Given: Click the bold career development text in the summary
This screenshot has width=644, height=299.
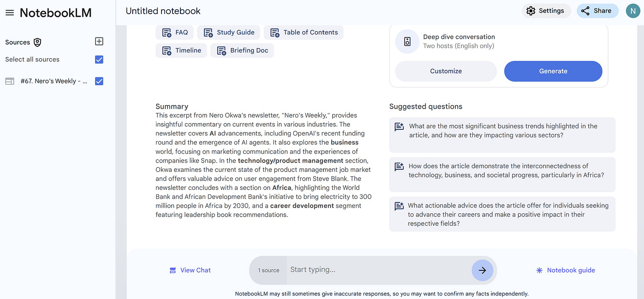Looking at the screenshot, I should [x=302, y=206].
